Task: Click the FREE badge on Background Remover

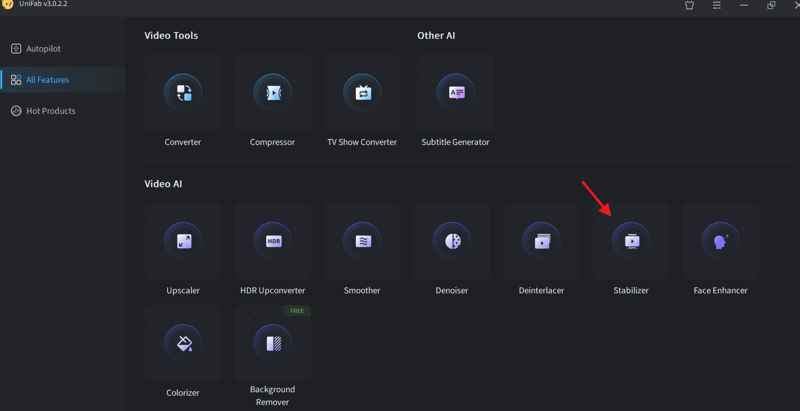Action: coord(297,311)
